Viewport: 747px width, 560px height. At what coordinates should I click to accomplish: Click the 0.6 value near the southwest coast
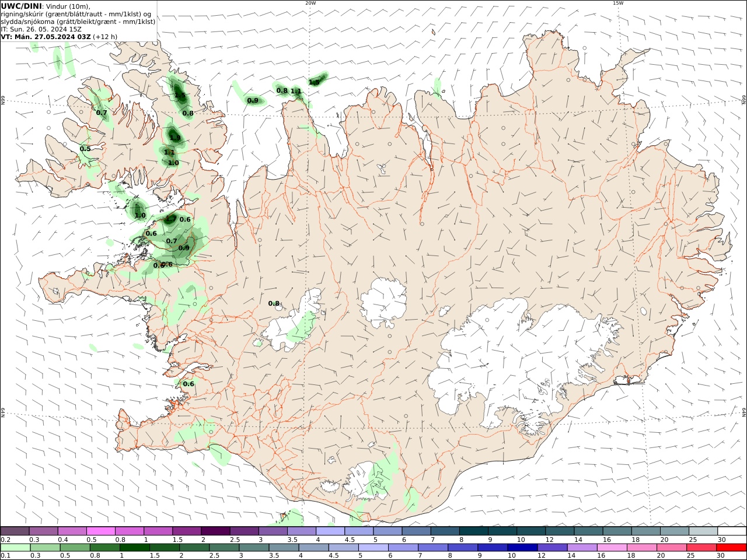[x=189, y=384]
